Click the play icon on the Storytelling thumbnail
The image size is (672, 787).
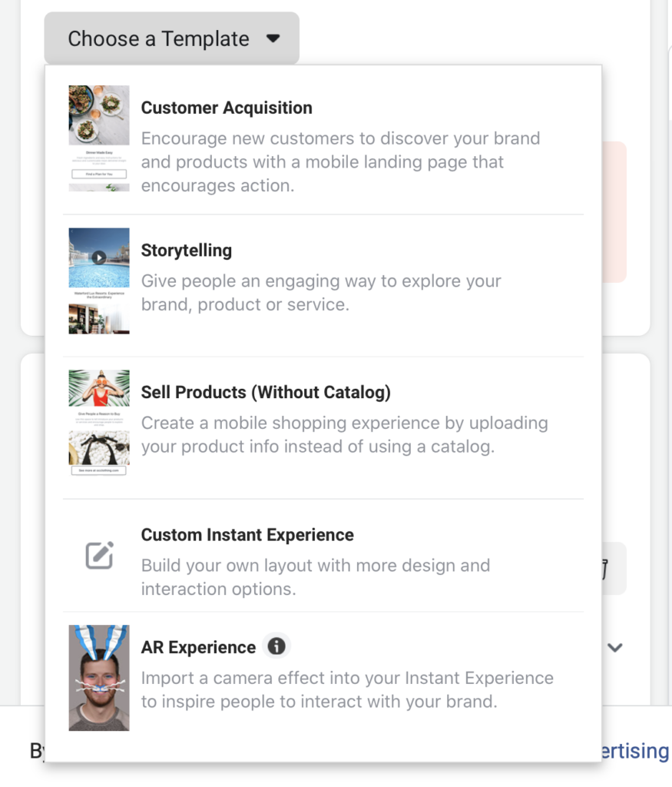(x=98, y=257)
